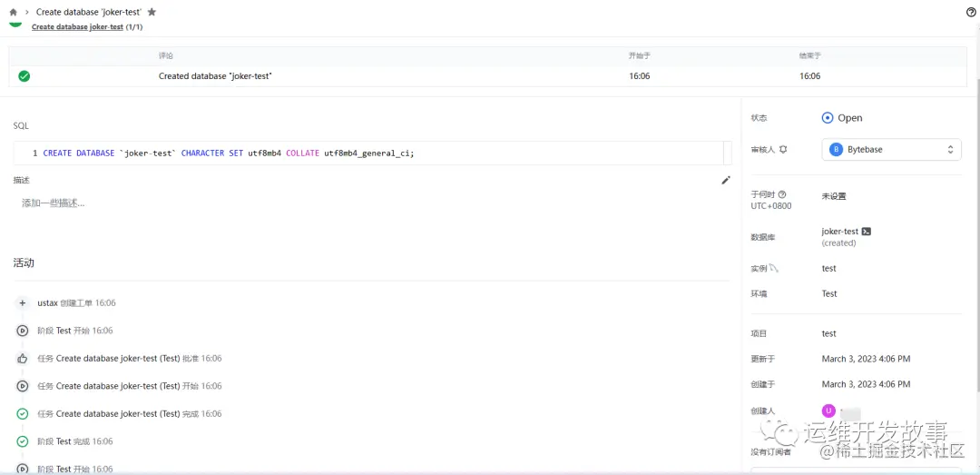Click play icon for first 阶段 Test 开始
The image size is (980, 475).
23,331
